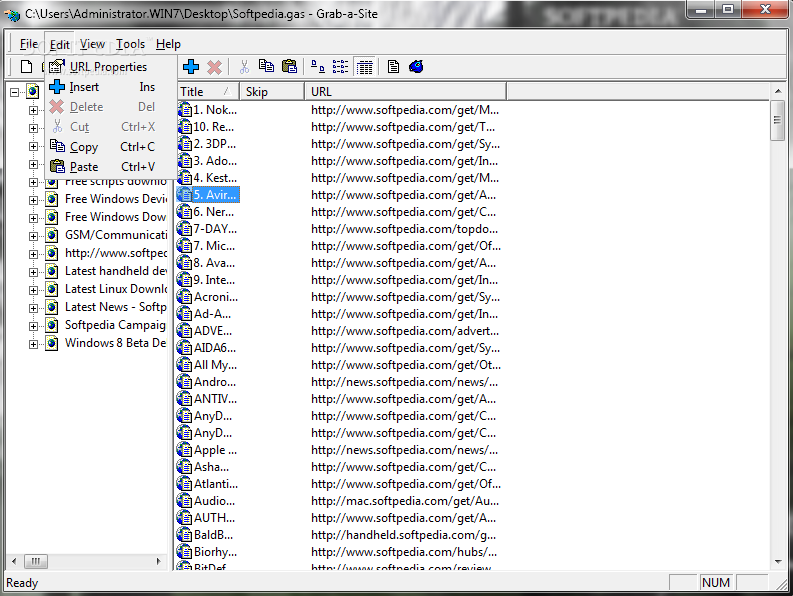The width and height of the screenshot is (793, 596).
Task: Select the 10. Re... list row
Action: 207,127
